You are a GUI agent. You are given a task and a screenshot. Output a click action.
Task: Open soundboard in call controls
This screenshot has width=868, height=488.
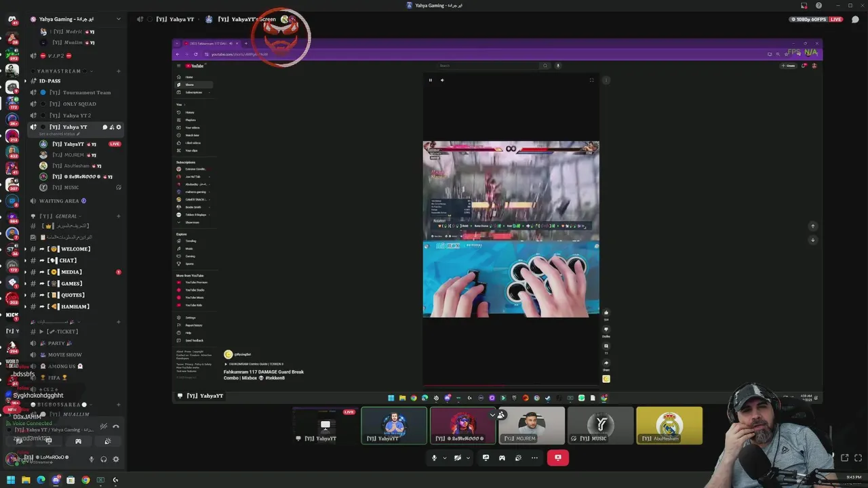tap(518, 457)
